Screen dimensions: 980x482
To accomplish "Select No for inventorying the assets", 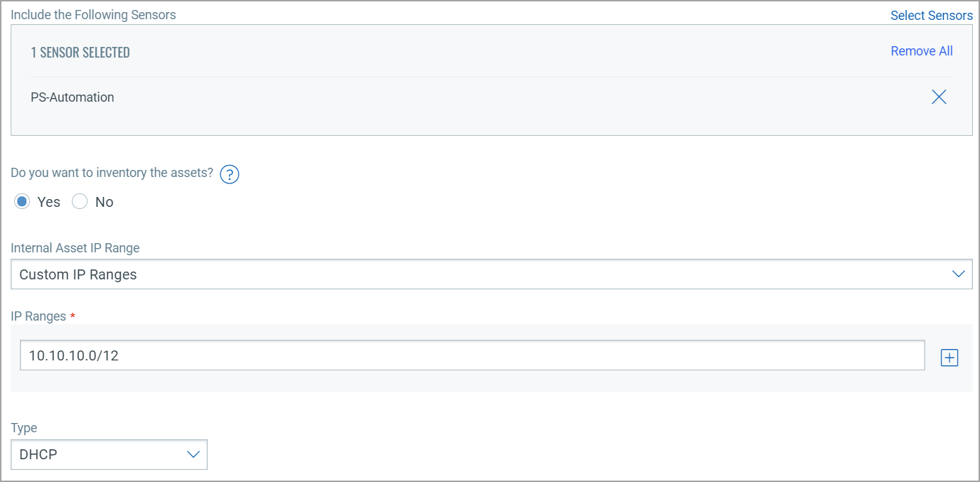I will coord(80,201).
